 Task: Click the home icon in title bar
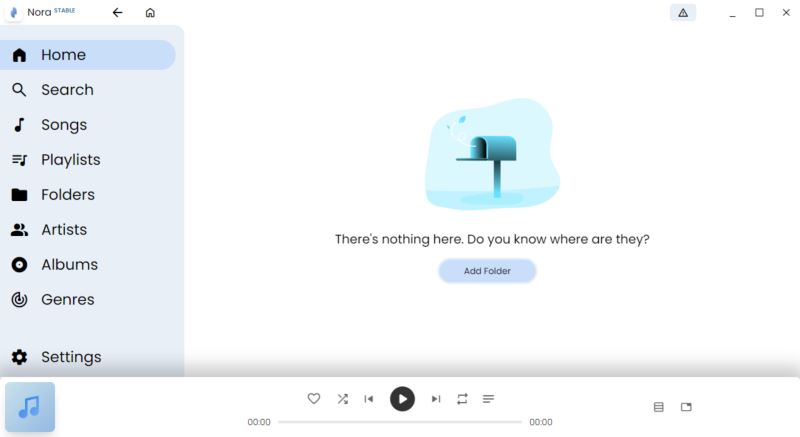coord(150,13)
